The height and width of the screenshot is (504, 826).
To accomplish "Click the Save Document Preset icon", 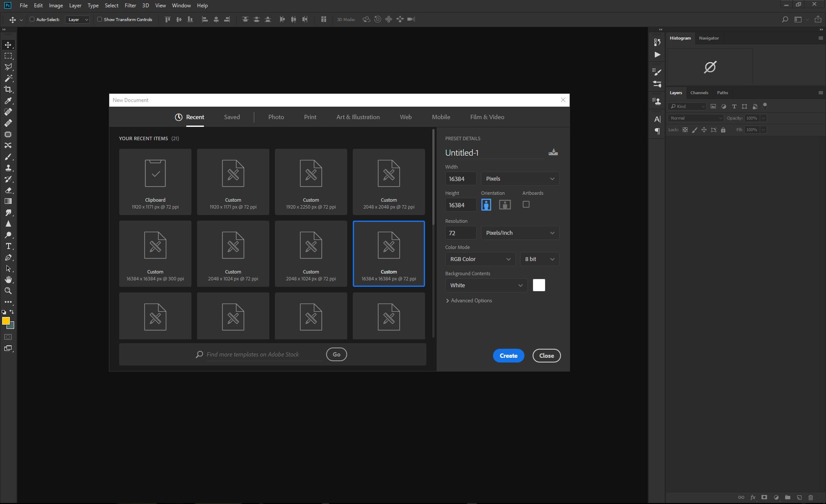I will tap(553, 152).
